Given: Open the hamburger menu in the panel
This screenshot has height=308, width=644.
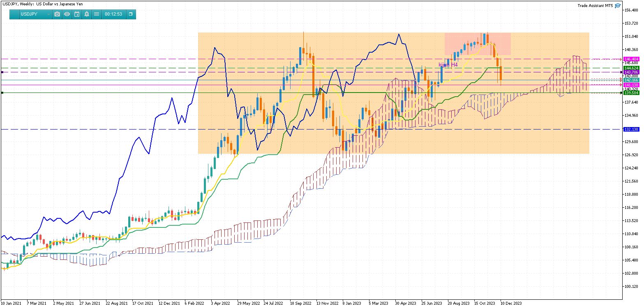Looking at the screenshot, I should click(97, 14).
